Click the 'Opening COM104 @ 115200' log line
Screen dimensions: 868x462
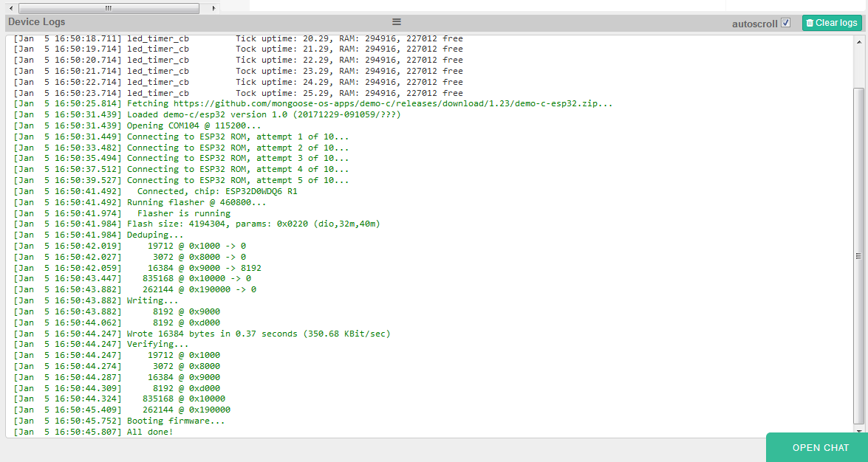point(137,125)
